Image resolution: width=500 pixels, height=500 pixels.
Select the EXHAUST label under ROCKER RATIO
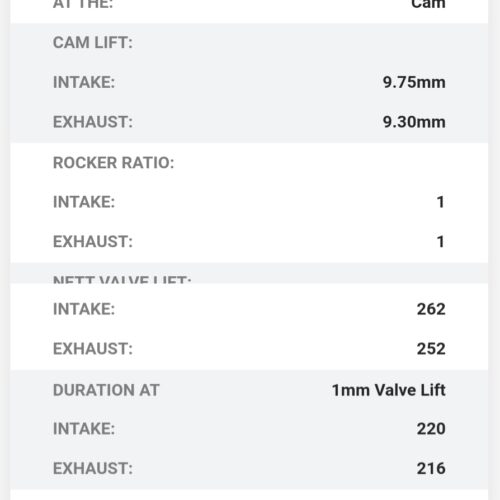[93, 242]
